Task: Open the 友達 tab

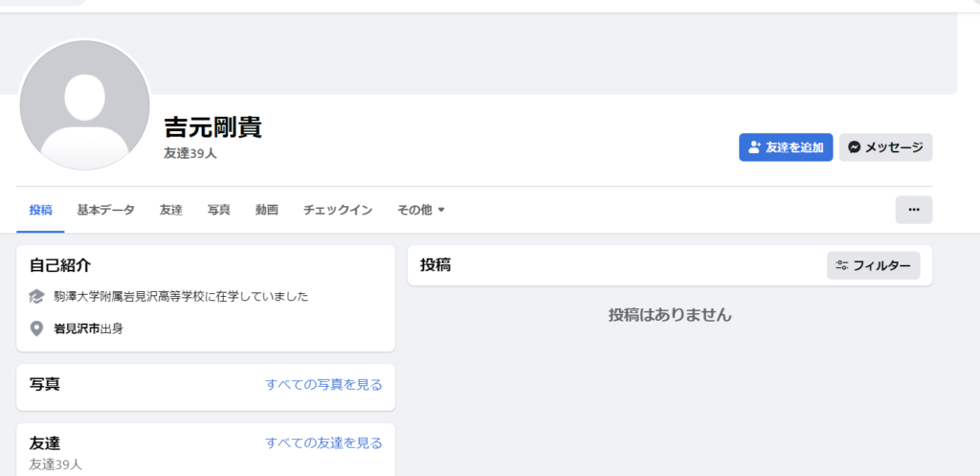Action: pyautogui.click(x=170, y=210)
